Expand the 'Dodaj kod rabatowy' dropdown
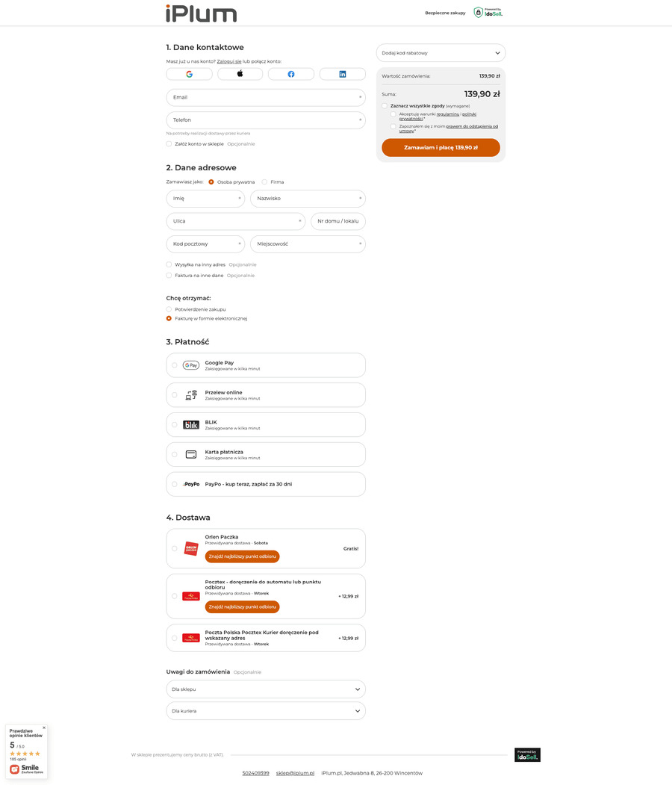 441,53
